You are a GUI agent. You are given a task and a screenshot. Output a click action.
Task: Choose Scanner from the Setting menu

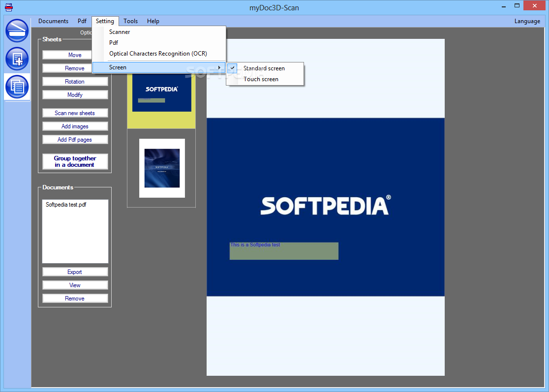click(x=159, y=32)
